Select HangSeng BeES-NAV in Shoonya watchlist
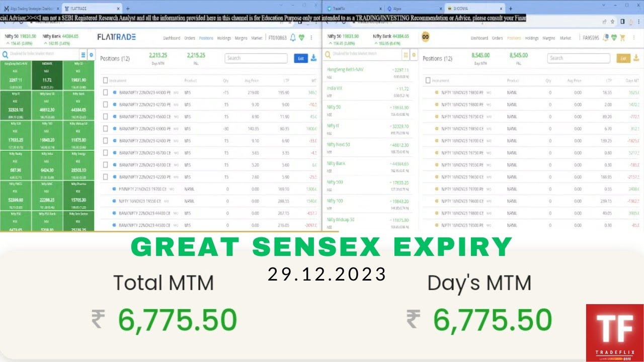The height and width of the screenshot is (362, 644). pyautogui.click(x=369, y=73)
